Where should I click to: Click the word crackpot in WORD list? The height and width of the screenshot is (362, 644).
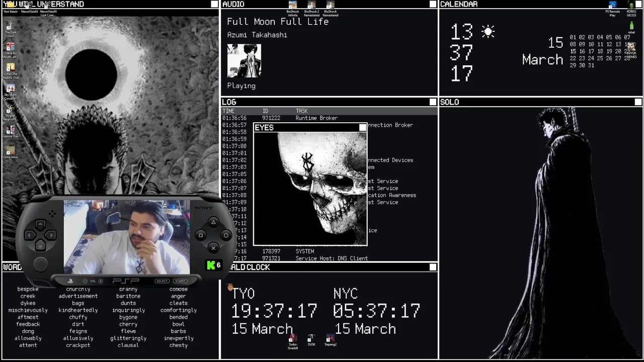click(78, 345)
